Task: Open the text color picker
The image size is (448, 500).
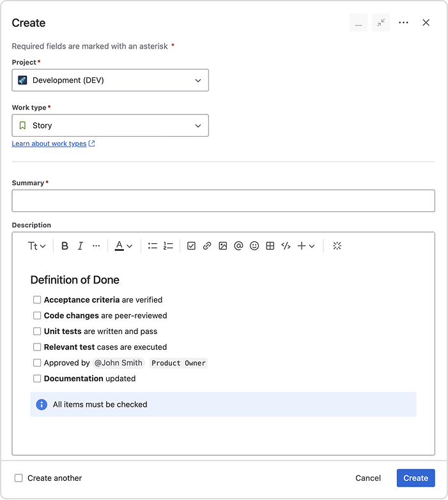Action: click(x=123, y=246)
